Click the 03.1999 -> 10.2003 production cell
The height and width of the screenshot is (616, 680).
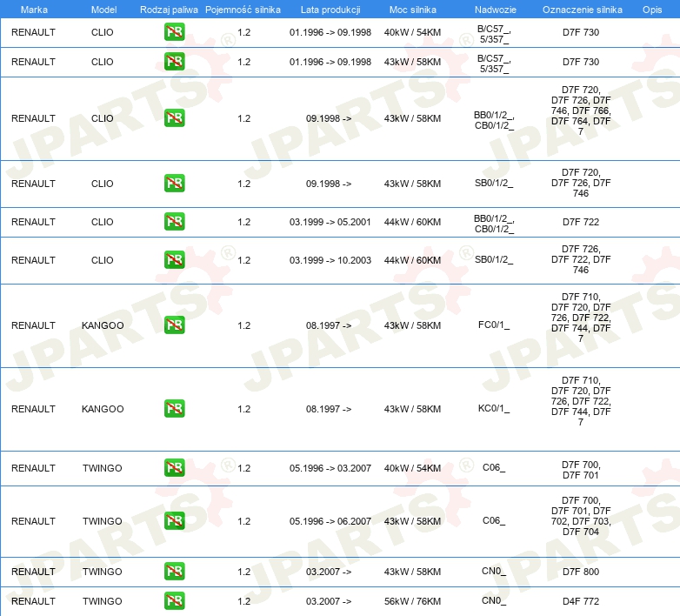(x=330, y=260)
